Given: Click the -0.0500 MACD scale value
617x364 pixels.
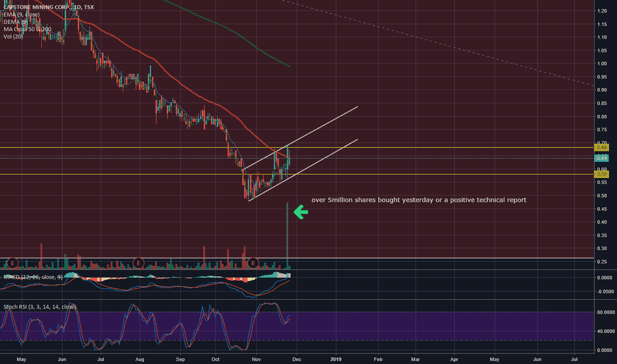Looking at the screenshot, I should pyautogui.click(x=605, y=292).
